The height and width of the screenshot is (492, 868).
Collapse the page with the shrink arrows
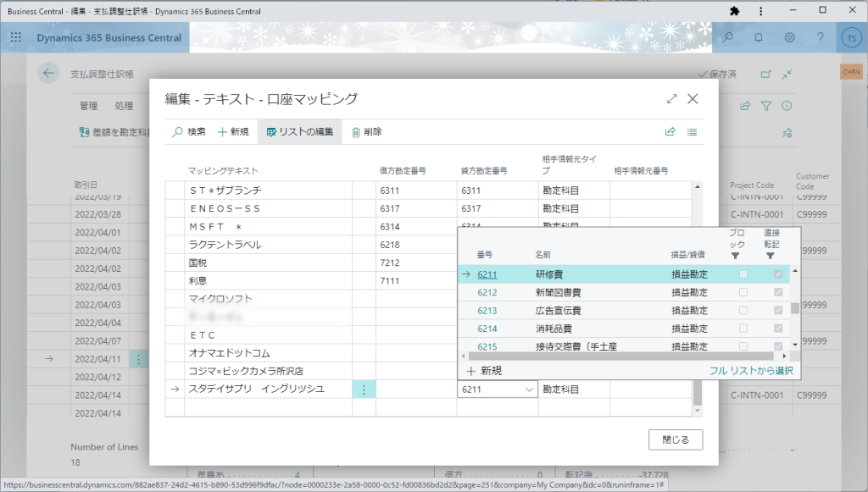pyautogui.click(x=787, y=74)
